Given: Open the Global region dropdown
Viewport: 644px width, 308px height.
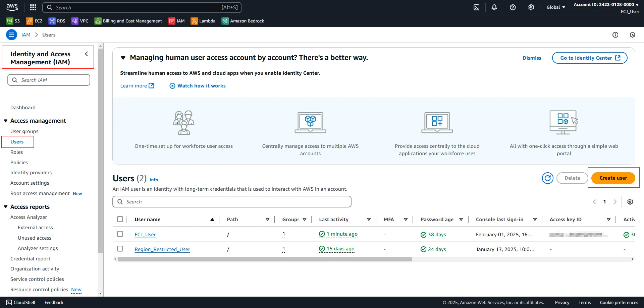Looking at the screenshot, I should pos(556,7).
